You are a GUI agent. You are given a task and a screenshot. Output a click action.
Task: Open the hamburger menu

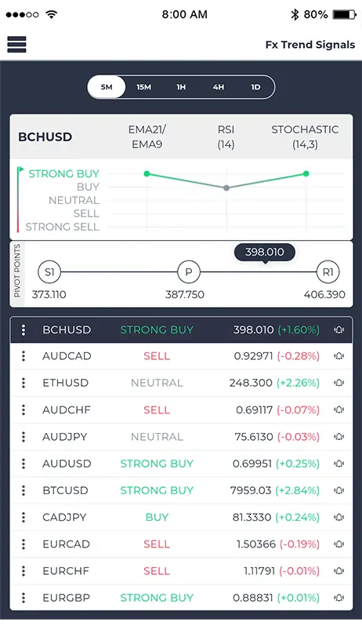click(16, 45)
